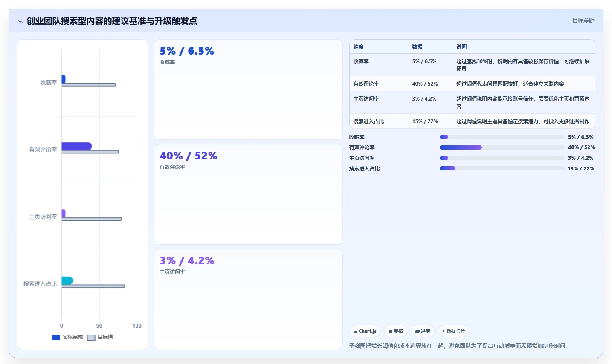Click the 主页访问率 progress bar

tap(502, 158)
